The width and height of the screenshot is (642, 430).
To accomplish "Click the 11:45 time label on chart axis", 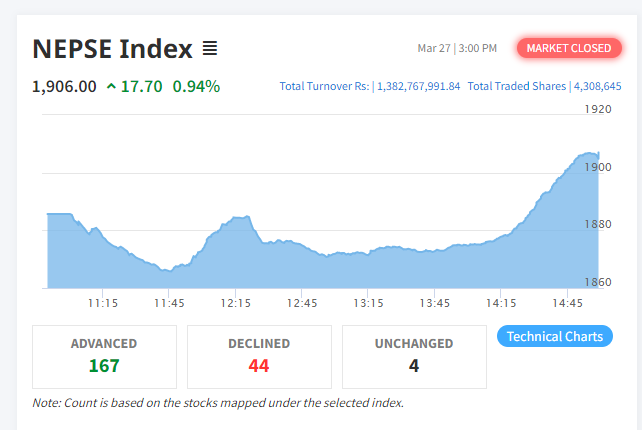I will (x=169, y=303).
